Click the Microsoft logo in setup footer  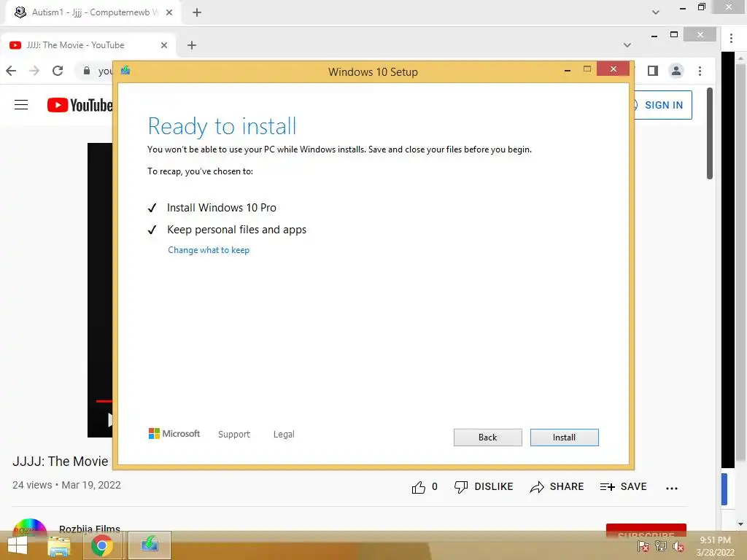pyautogui.click(x=174, y=434)
